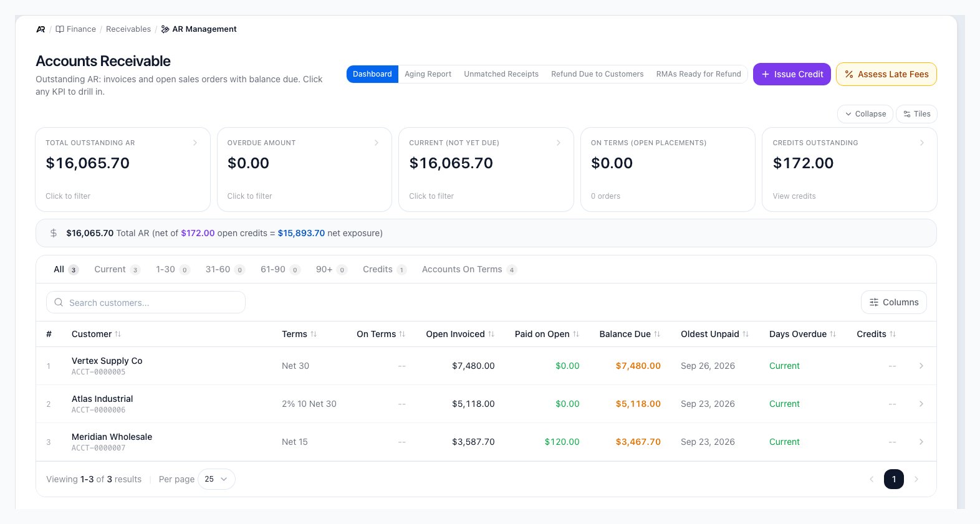
Task: Drill into Total Outstanding AR arrow
Action: [195, 143]
